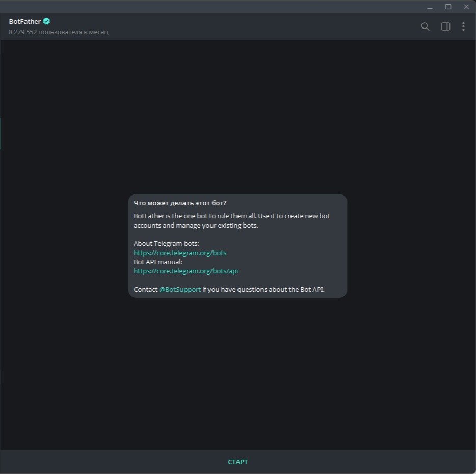Viewport: 476px width, 474px height.
Task: Open BotFather profile from header name
Action: pyautogui.click(x=25, y=21)
